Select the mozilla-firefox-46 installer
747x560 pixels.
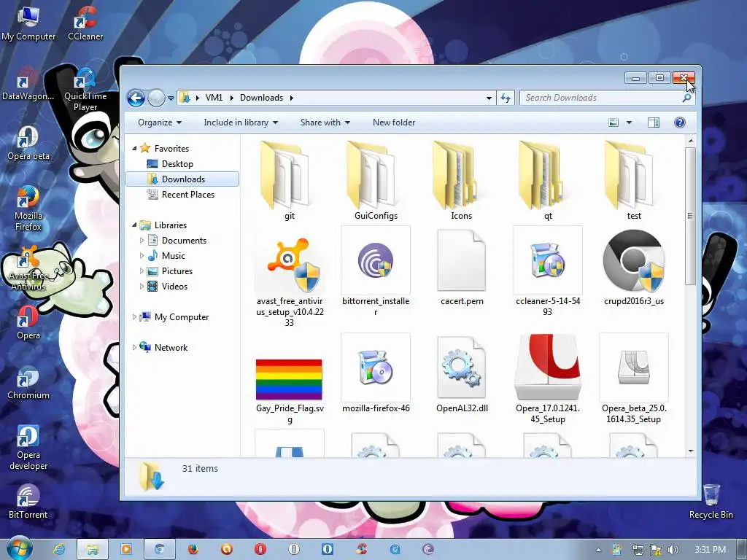(376, 374)
